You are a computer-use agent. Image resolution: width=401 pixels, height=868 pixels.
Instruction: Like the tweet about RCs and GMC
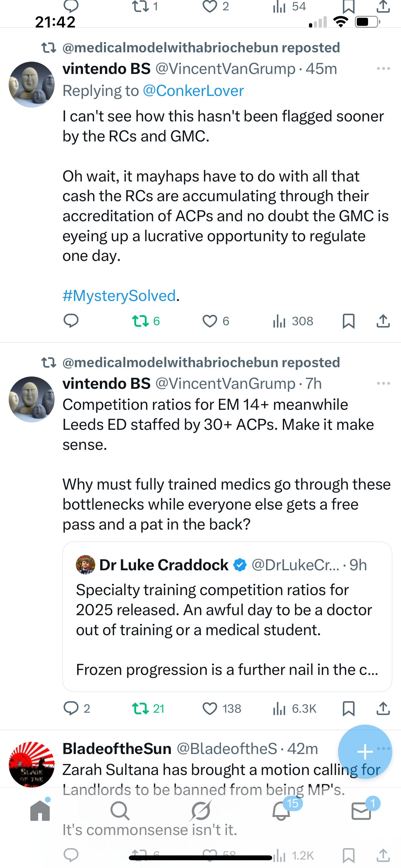(x=210, y=321)
